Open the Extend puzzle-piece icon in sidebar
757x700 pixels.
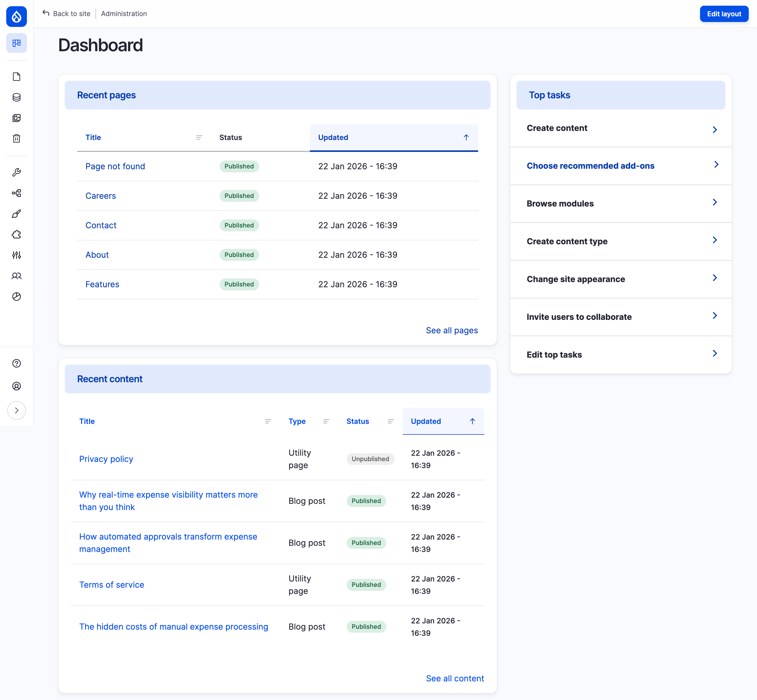pos(16,234)
